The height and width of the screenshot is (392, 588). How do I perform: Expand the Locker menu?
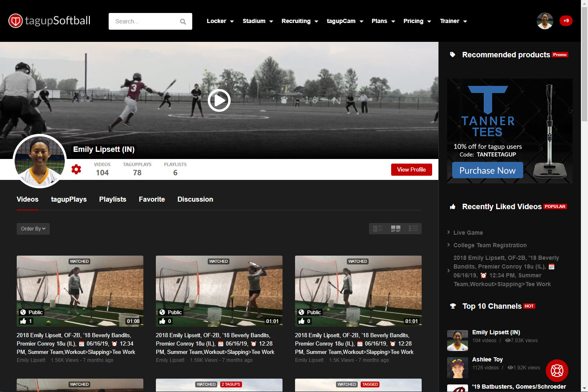point(220,21)
